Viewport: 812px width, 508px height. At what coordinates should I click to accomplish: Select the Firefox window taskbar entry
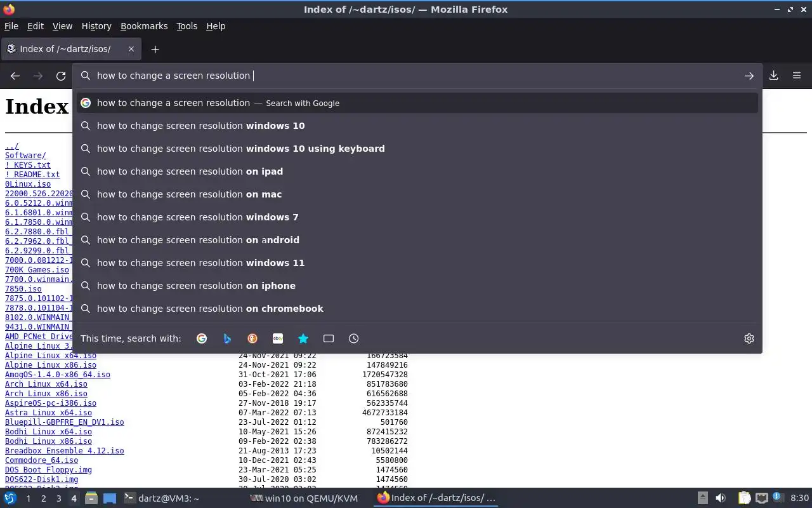pos(436,498)
